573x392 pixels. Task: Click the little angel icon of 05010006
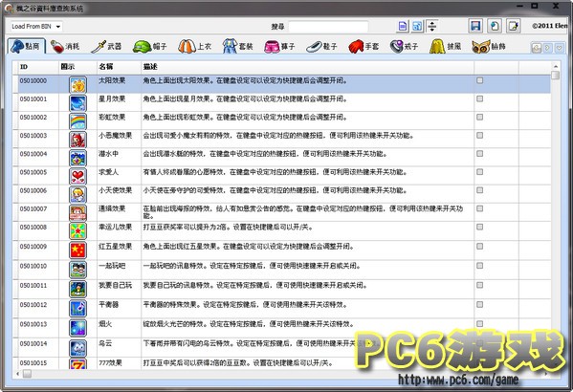click(x=77, y=194)
